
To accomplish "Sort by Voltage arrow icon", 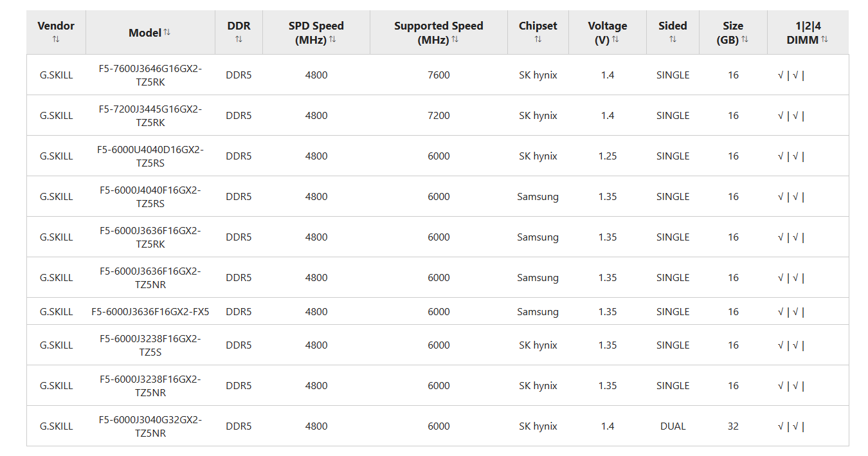I will (x=615, y=39).
